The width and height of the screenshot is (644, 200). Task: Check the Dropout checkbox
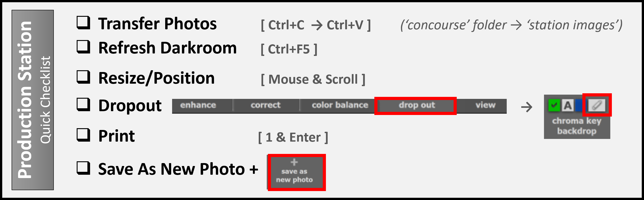(x=83, y=104)
